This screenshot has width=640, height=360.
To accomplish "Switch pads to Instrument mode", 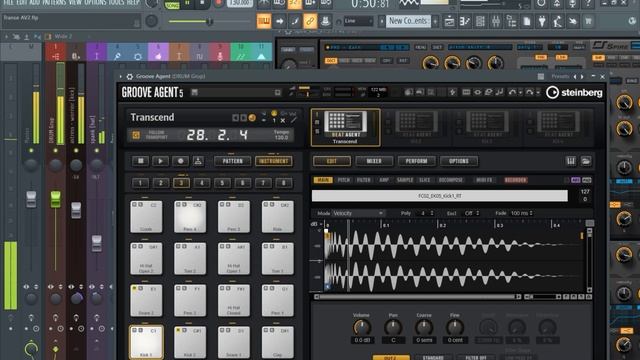I will point(273,161).
